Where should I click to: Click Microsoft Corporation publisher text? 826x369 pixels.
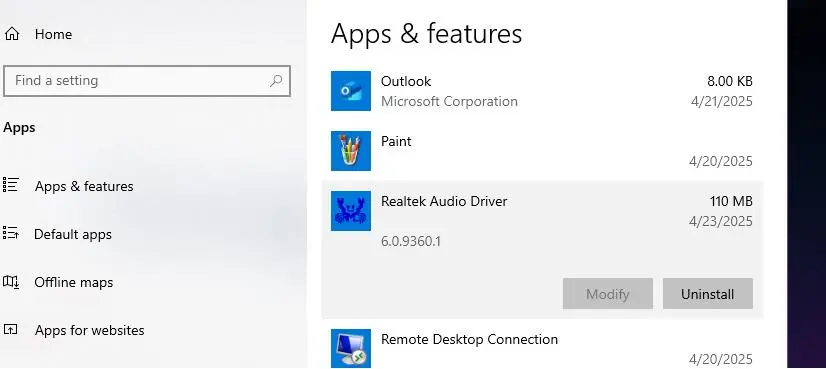449,101
